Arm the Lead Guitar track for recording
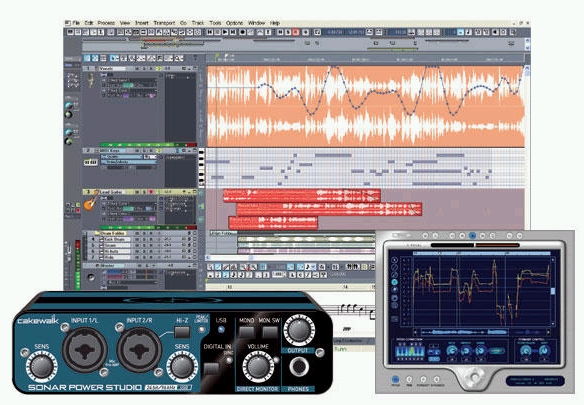The height and width of the screenshot is (405, 584). pos(151,192)
